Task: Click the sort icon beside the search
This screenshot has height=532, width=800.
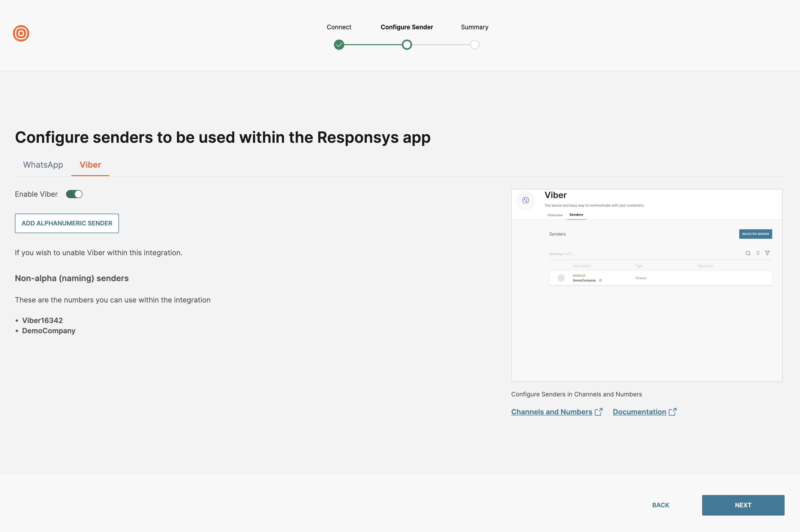Action: 758,253
